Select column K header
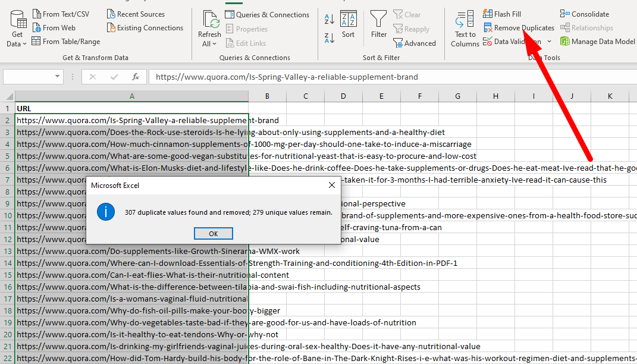The width and height of the screenshot is (637, 364). pos(610,96)
